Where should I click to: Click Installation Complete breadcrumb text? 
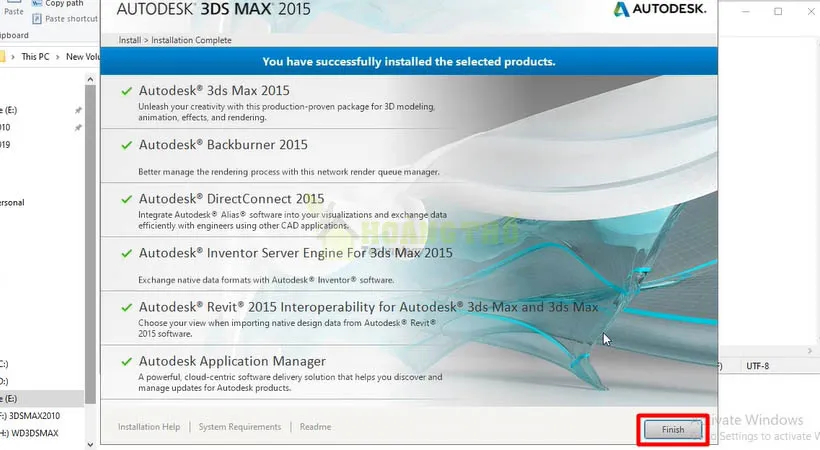click(x=191, y=40)
